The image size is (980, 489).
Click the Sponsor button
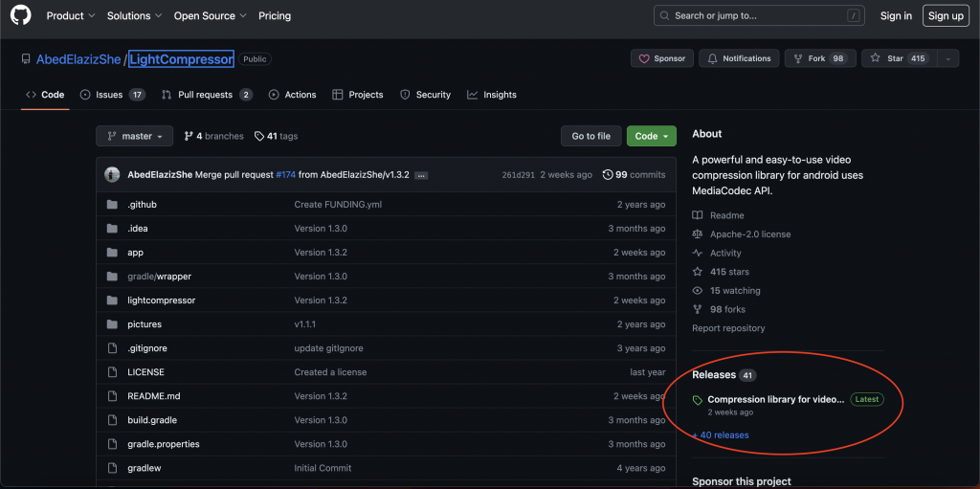click(x=662, y=58)
